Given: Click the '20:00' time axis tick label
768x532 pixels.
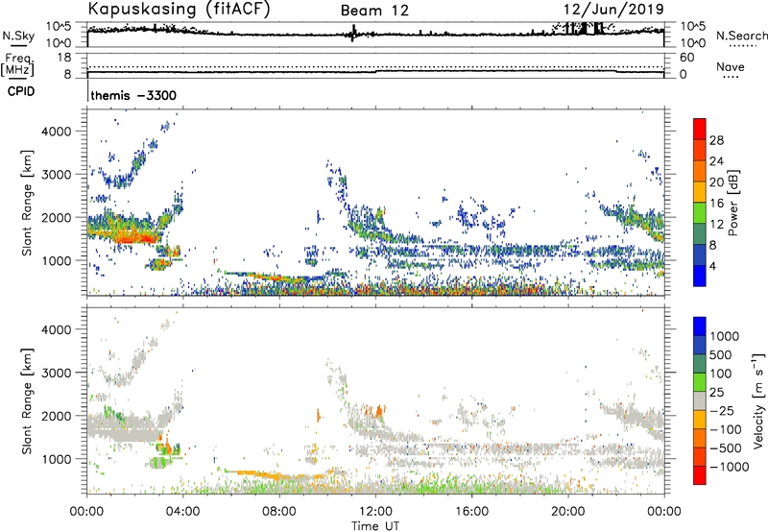Looking at the screenshot, I should coord(567,512).
